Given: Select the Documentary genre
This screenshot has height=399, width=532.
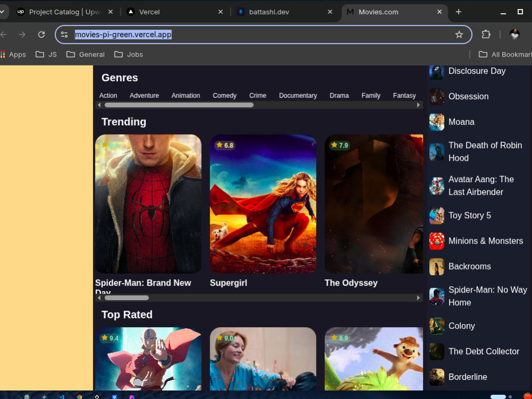Looking at the screenshot, I should (x=298, y=95).
